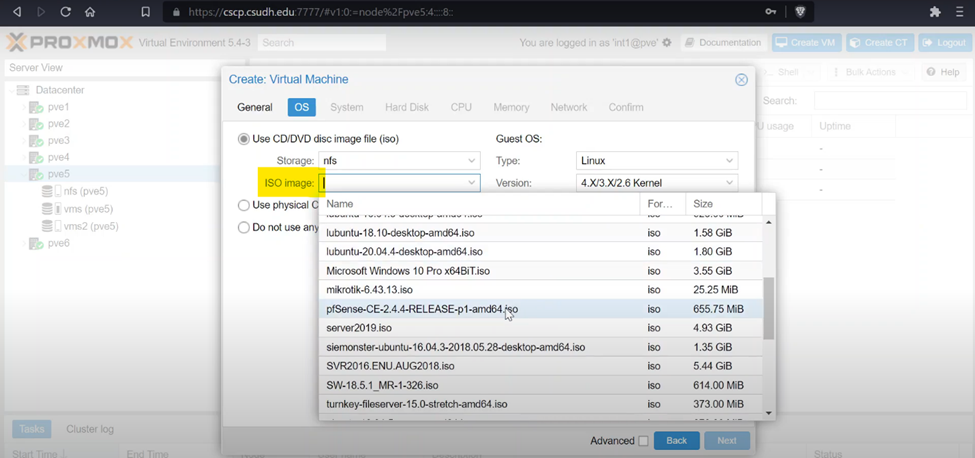Click the Brave shield icon
Screen dimensions: 975x458
click(x=800, y=12)
